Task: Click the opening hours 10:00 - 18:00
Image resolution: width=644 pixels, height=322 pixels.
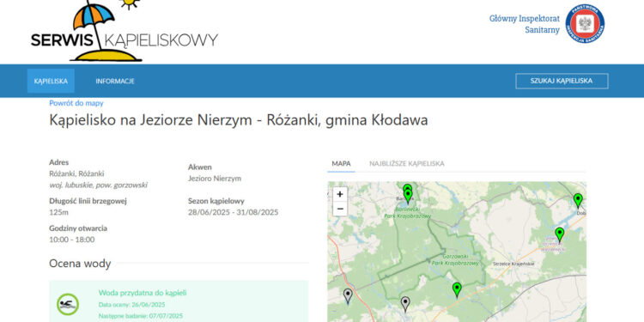Action: [72, 240]
